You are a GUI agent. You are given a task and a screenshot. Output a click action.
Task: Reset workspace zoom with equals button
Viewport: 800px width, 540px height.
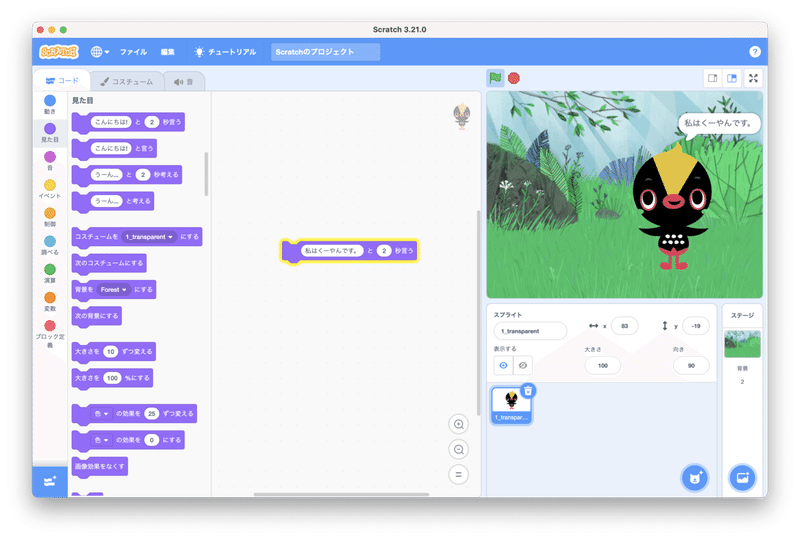coord(459,474)
